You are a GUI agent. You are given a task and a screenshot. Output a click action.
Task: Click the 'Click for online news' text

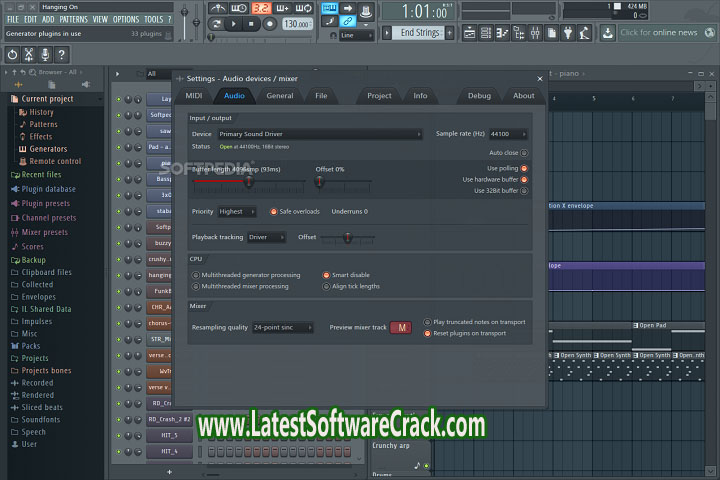659,33
